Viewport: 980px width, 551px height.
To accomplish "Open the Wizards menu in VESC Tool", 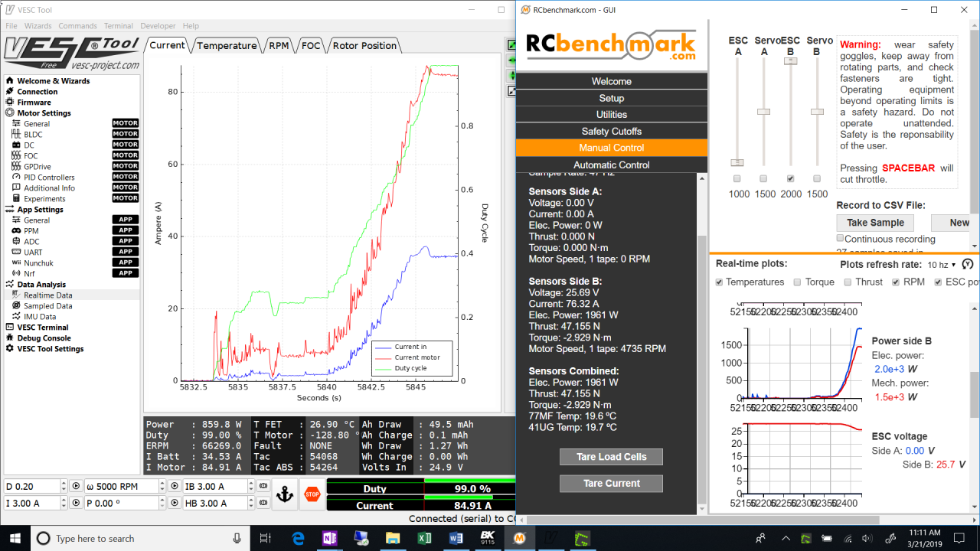I will tap(38, 26).
